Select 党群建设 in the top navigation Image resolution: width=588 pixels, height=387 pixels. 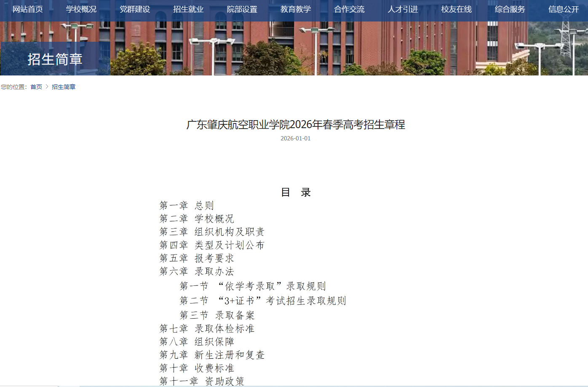pyautogui.click(x=135, y=9)
